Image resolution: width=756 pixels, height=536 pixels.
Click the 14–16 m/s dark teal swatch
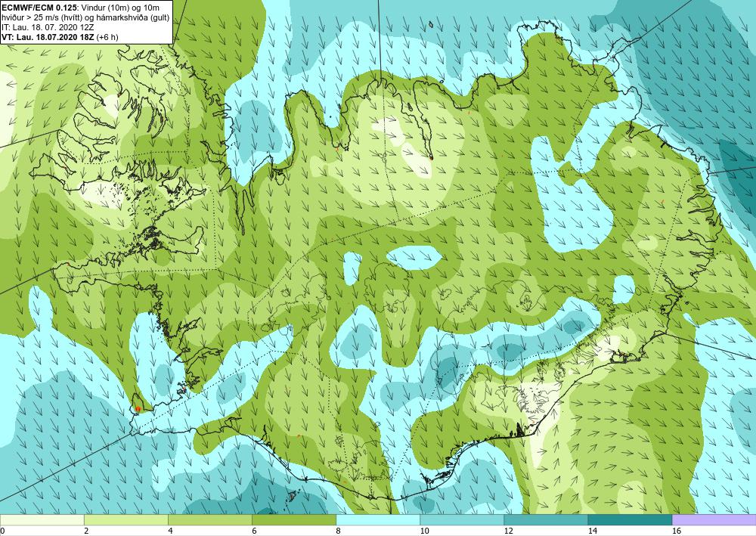pyautogui.click(x=630, y=519)
